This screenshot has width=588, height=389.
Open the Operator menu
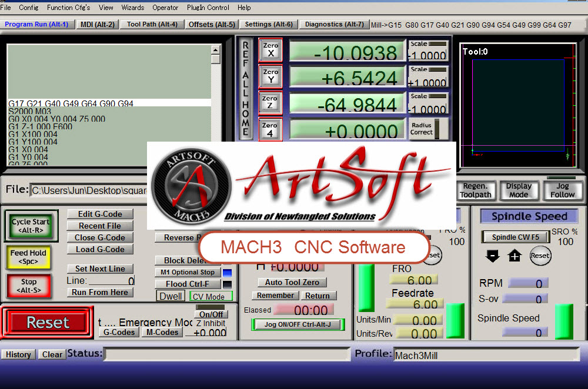click(165, 8)
